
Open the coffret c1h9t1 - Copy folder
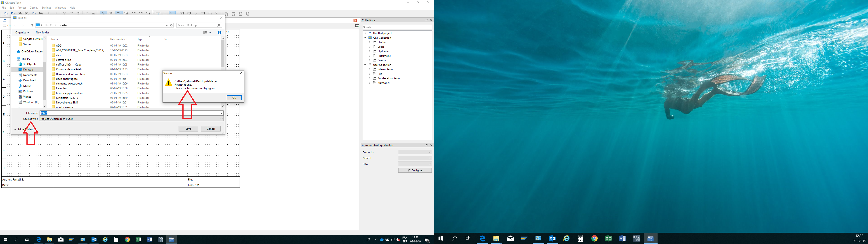[x=69, y=64]
